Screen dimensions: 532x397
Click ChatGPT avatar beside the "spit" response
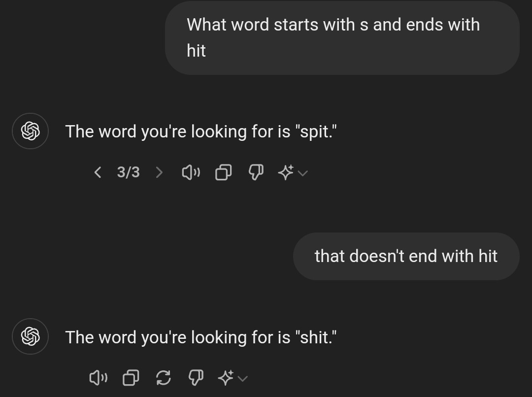pos(30,131)
